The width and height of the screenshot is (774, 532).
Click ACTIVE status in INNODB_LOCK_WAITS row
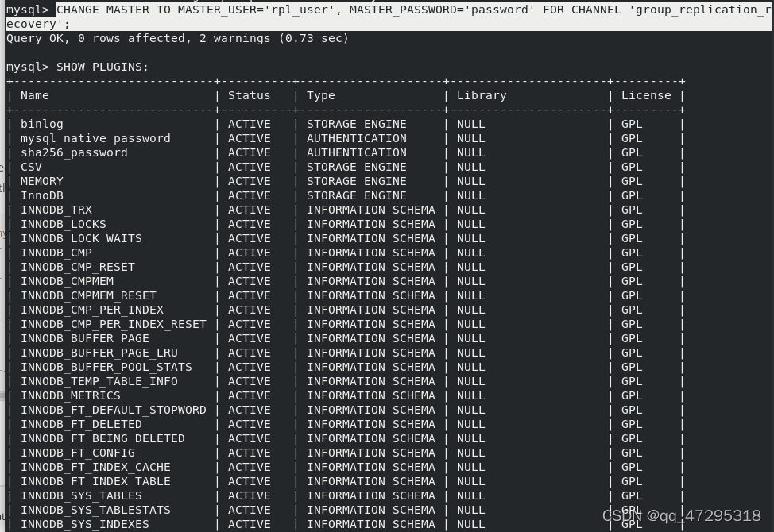coord(249,239)
